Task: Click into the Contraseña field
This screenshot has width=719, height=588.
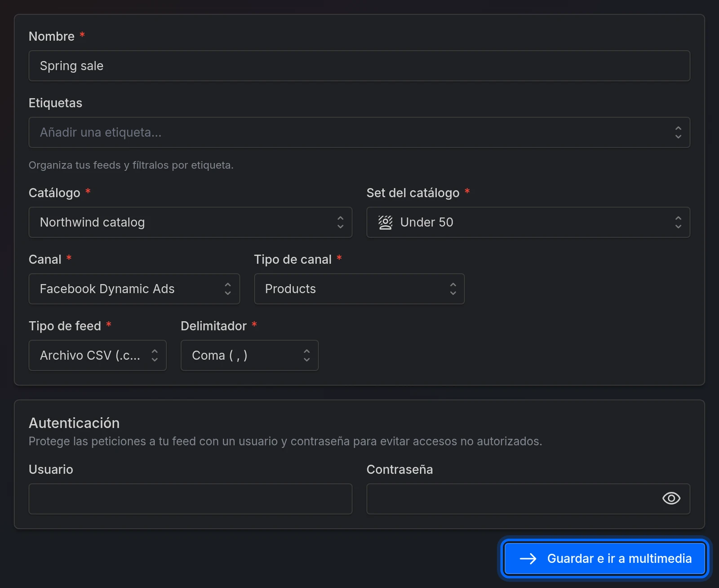Action: click(x=528, y=499)
